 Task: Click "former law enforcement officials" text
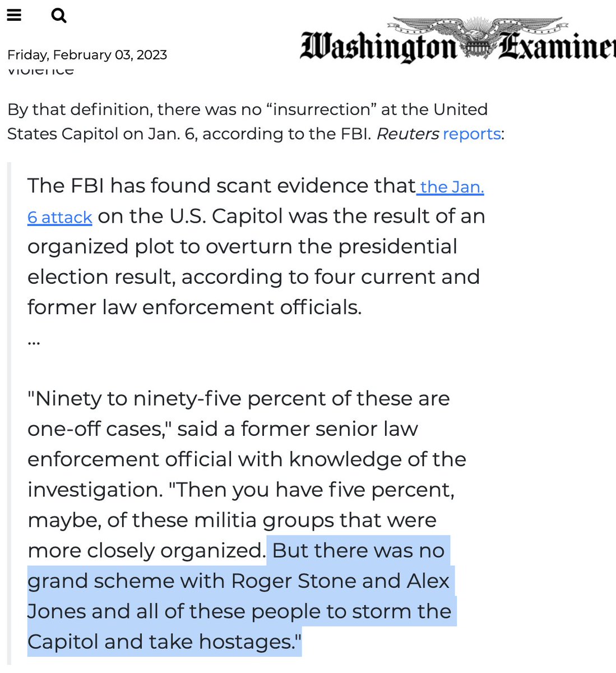194,307
